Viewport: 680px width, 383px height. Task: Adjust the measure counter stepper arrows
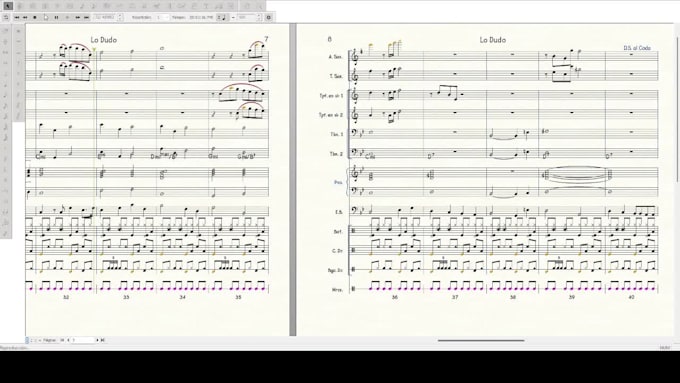click(120, 17)
